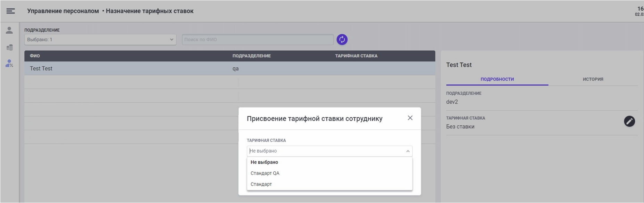Collapse the Тарифная ставка combo box in the dialog
This screenshot has width=644, height=203.
tap(408, 151)
